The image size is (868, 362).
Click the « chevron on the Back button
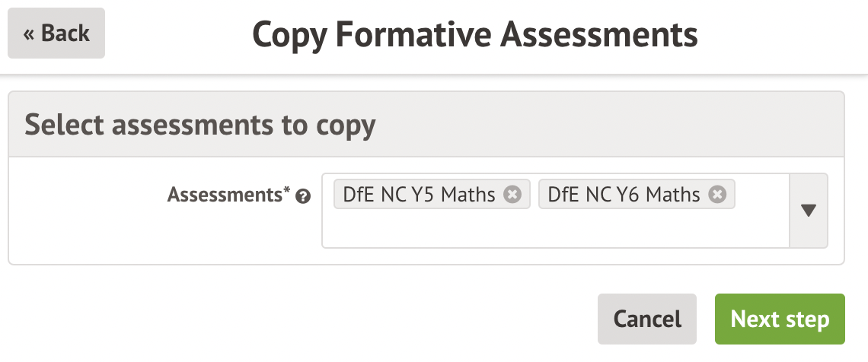[x=29, y=34]
